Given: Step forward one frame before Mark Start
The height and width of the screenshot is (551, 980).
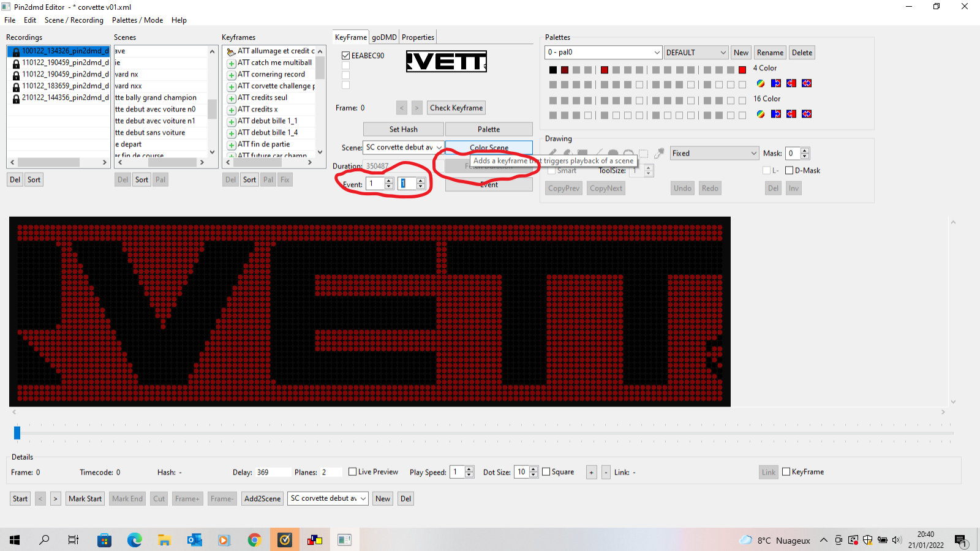Looking at the screenshot, I should pyautogui.click(x=55, y=498).
